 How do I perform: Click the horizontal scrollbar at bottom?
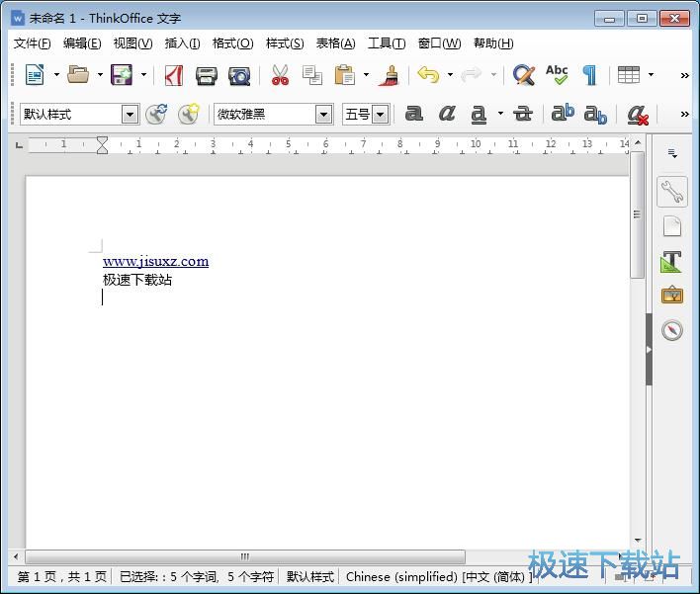pyautogui.click(x=247, y=556)
